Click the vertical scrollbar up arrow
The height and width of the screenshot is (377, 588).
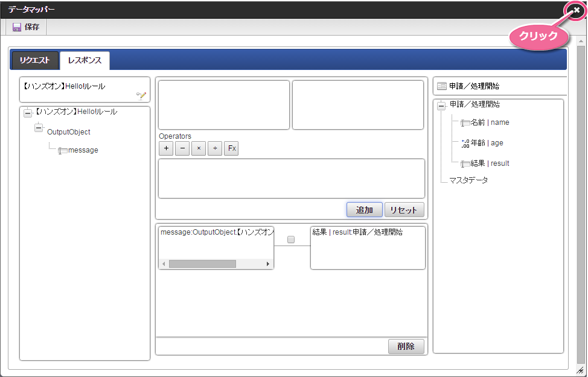click(581, 41)
